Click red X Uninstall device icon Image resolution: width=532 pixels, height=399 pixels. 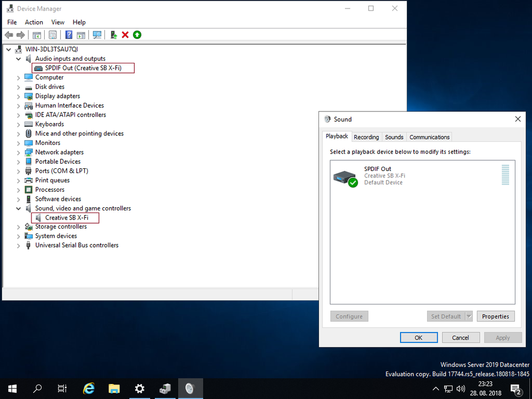tap(125, 35)
